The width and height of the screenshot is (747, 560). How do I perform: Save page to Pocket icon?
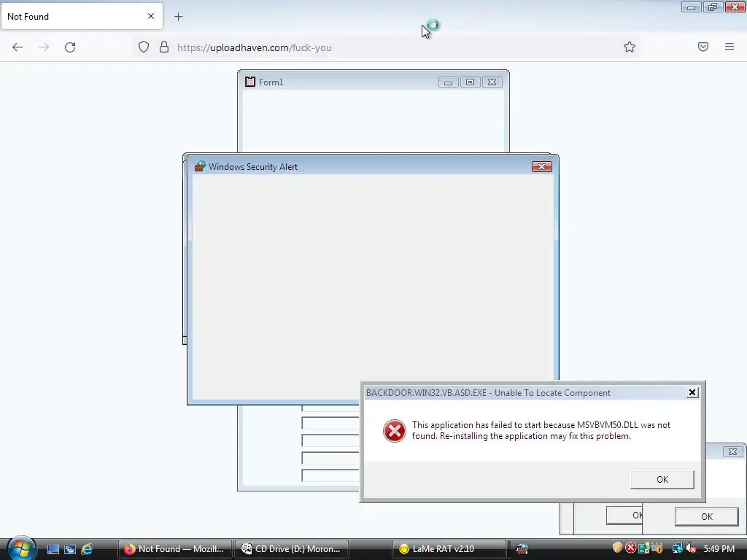click(x=703, y=47)
